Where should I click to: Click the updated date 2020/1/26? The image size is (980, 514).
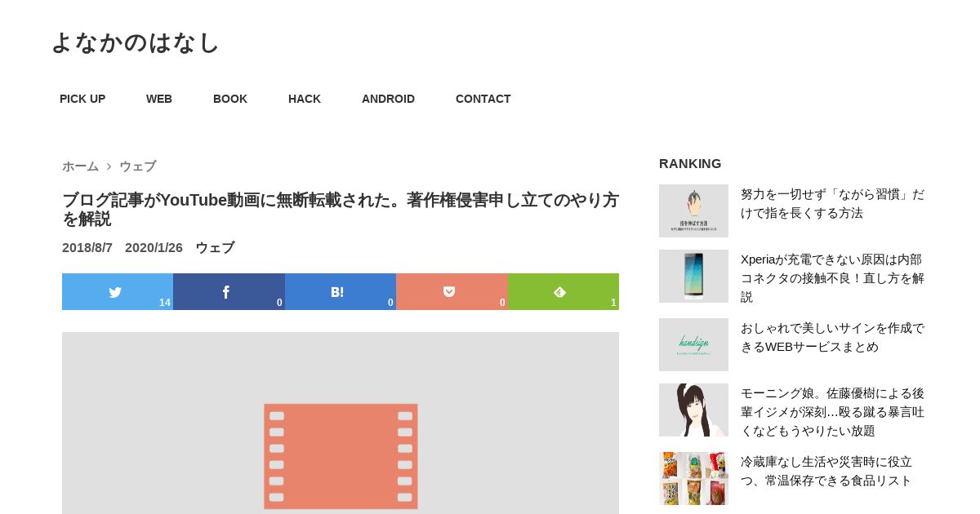pos(154,247)
